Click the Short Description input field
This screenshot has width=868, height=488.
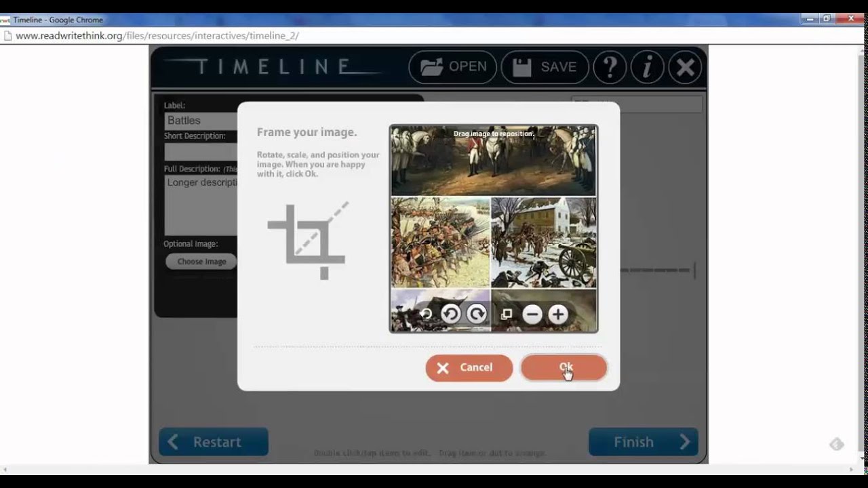pos(201,151)
